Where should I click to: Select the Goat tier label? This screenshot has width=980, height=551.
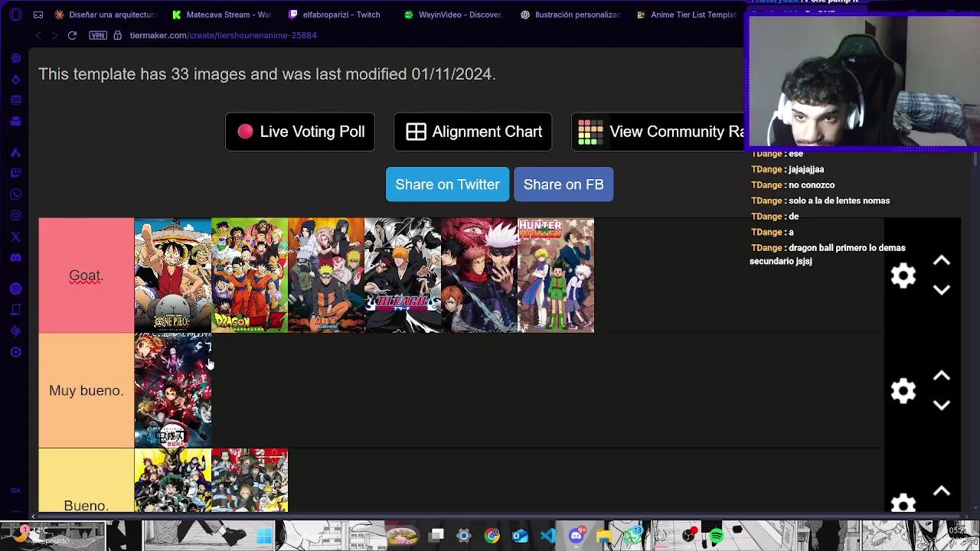(x=86, y=275)
